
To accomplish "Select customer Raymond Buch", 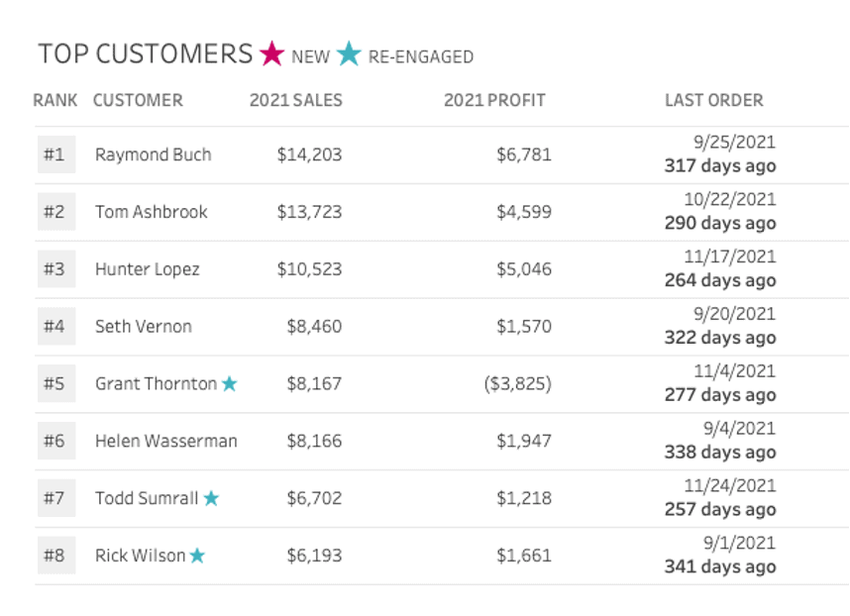I will 153,155.
